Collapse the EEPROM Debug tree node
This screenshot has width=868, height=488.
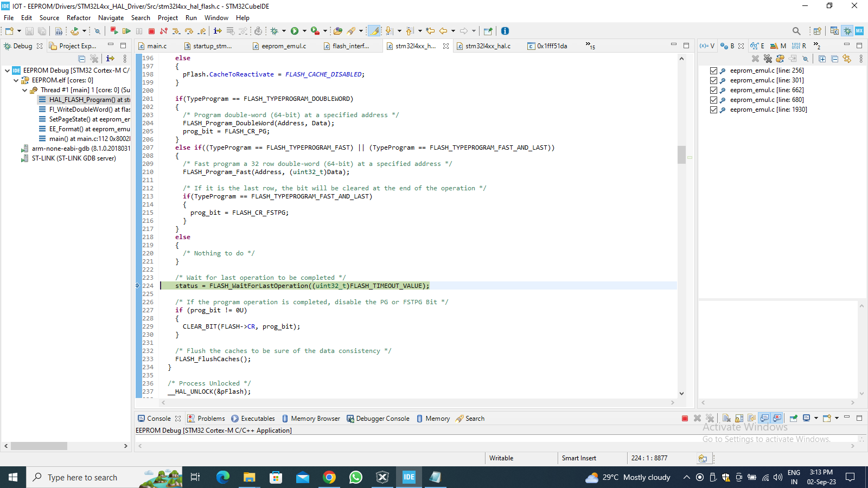pyautogui.click(x=7, y=70)
